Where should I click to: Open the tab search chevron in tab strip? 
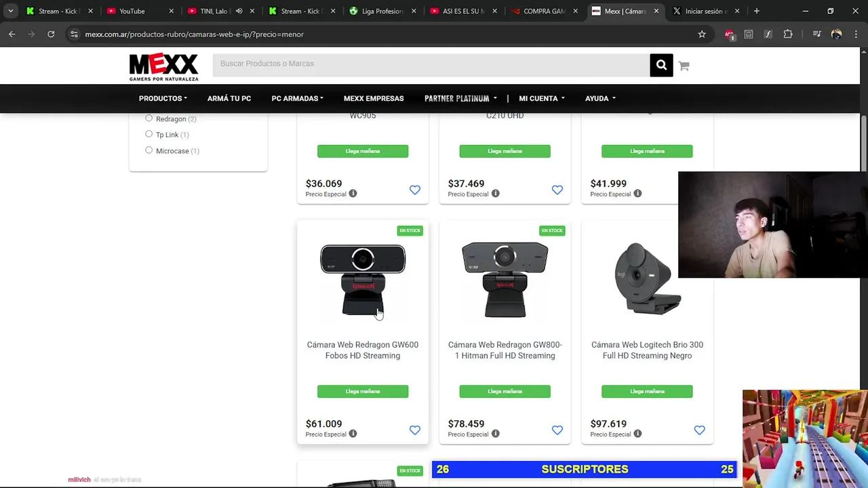click(10, 11)
